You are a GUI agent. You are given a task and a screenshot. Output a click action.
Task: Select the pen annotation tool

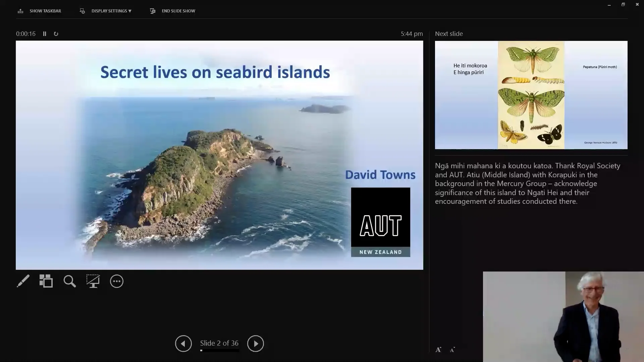tap(22, 281)
